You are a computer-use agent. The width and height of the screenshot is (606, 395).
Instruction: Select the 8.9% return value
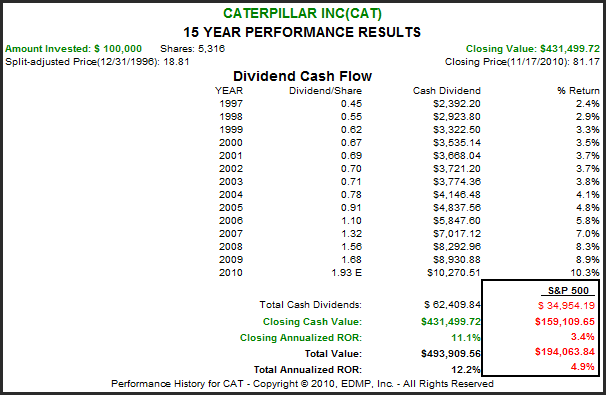coord(587,260)
